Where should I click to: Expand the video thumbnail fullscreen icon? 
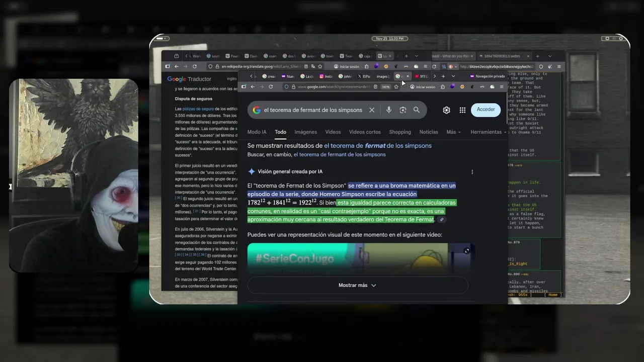coord(467,251)
